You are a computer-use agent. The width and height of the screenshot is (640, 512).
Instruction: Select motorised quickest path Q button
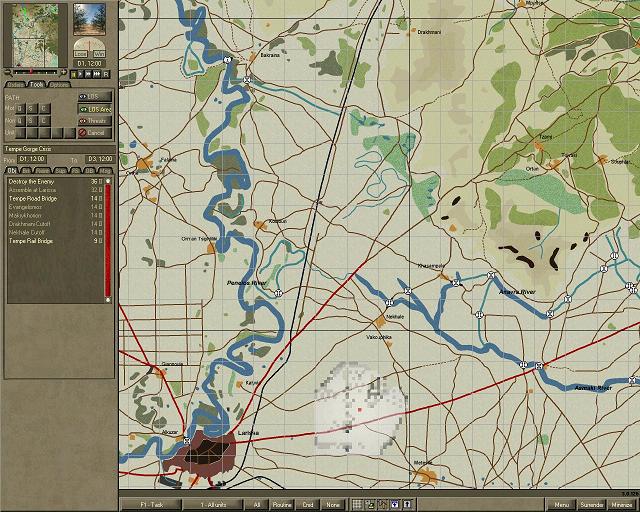coord(20,109)
